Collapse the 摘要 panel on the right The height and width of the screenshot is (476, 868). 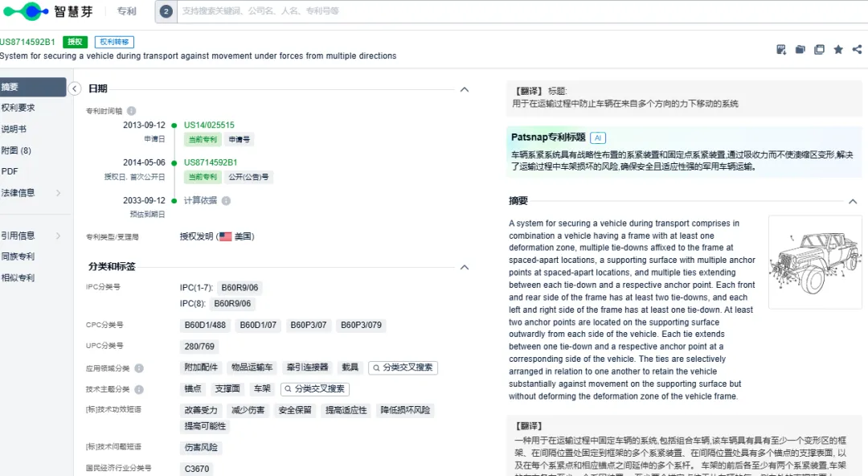coord(853,201)
